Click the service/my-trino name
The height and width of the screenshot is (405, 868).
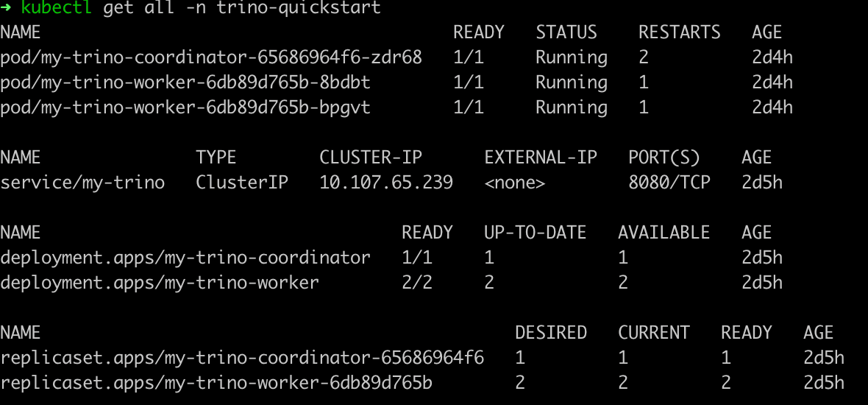[x=82, y=183]
